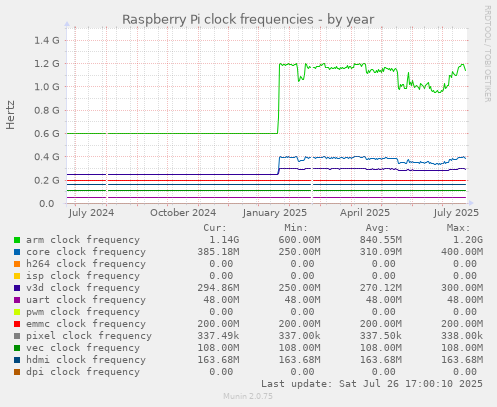
Task: Click the 'h264 clock frequency' legend label
Action: click(x=86, y=264)
